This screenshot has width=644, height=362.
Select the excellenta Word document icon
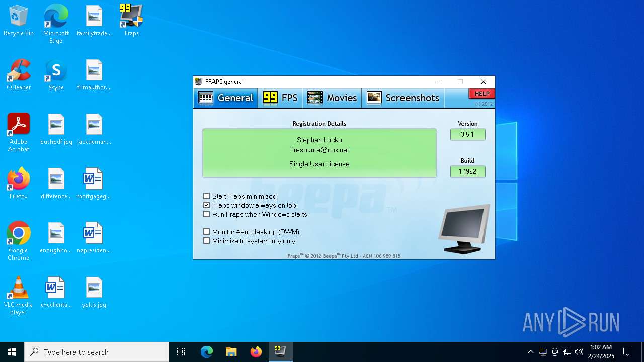click(x=56, y=292)
